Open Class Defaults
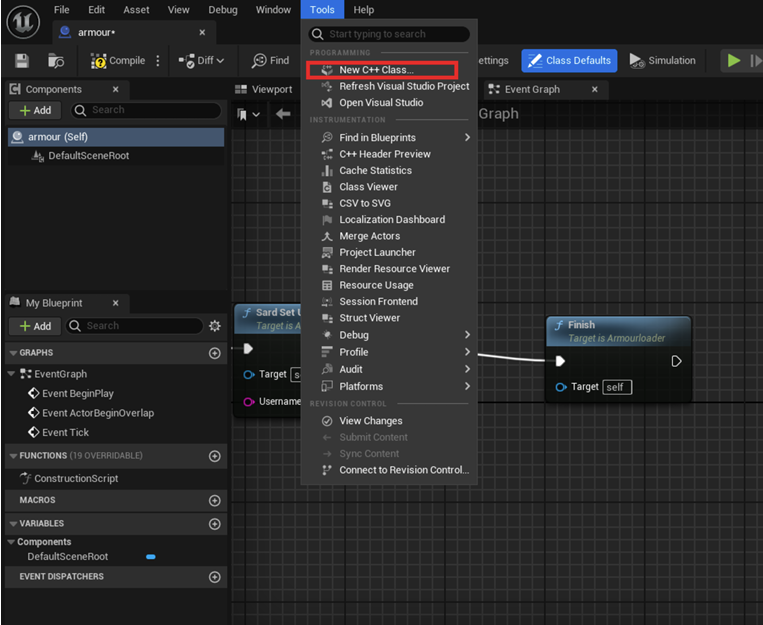The image size is (763, 625). (569, 61)
